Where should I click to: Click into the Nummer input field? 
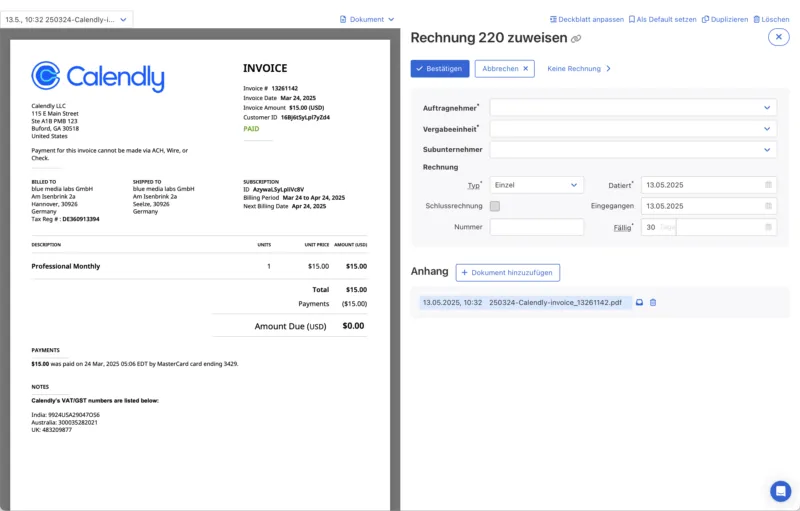click(x=536, y=227)
